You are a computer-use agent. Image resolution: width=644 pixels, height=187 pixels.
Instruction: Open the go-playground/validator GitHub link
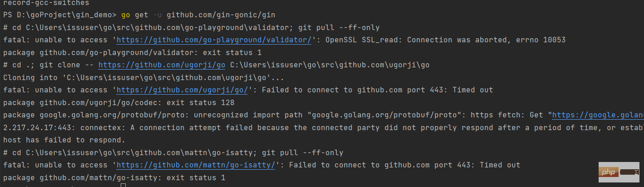click(214, 40)
